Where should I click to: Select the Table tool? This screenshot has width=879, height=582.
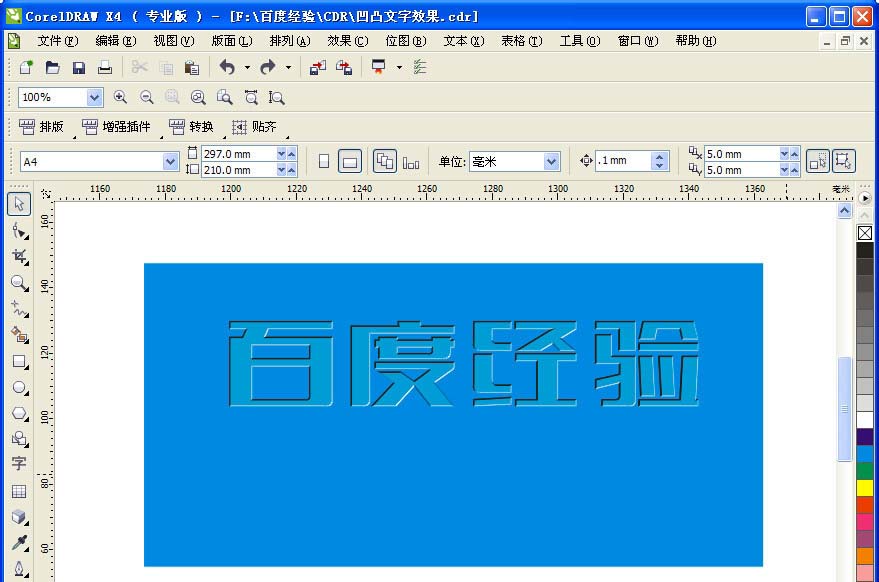click(x=19, y=491)
